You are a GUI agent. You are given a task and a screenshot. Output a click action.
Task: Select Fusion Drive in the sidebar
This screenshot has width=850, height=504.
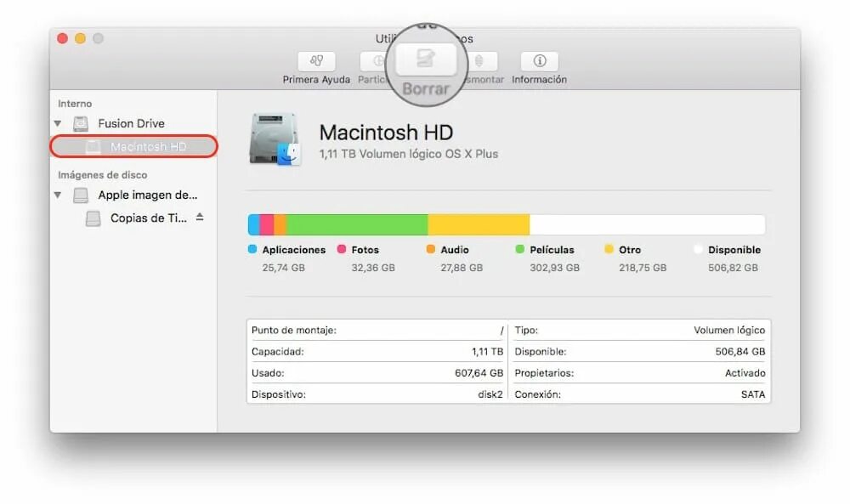click(x=131, y=123)
